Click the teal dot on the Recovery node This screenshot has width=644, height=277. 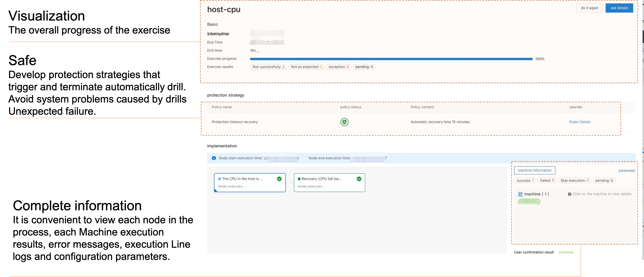[299, 179]
